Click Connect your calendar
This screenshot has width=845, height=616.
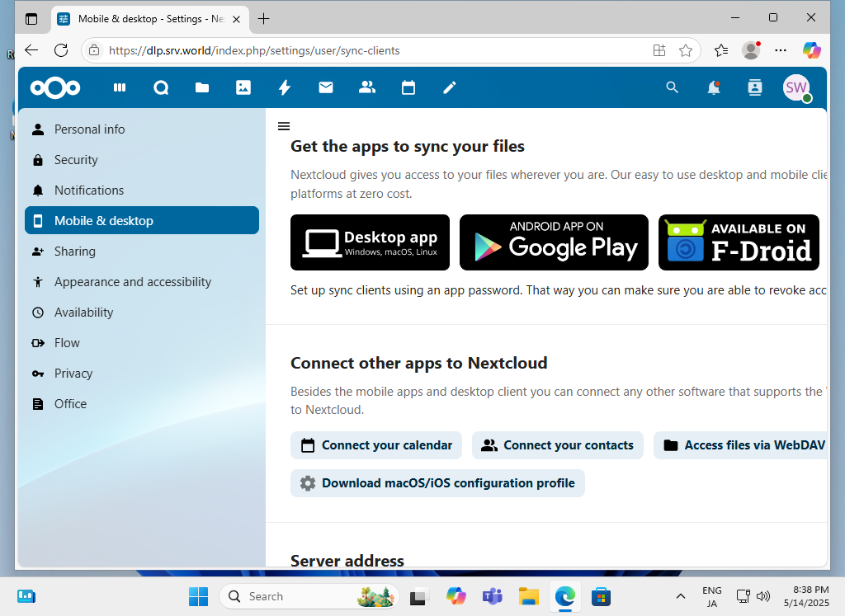tap(375, 445)
